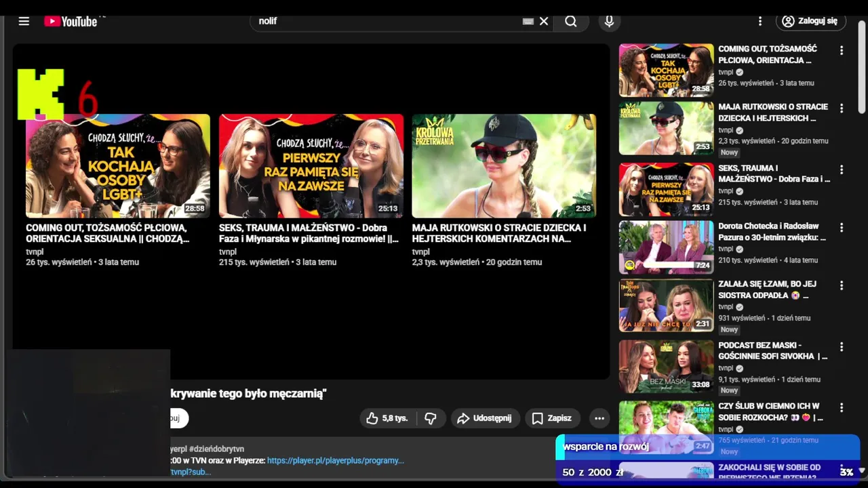Open endscreen title SEKS, TRAUMA I MAŁŻEŃSTWO
Viewport: 868px width, 488px height.
pos(309,233)
